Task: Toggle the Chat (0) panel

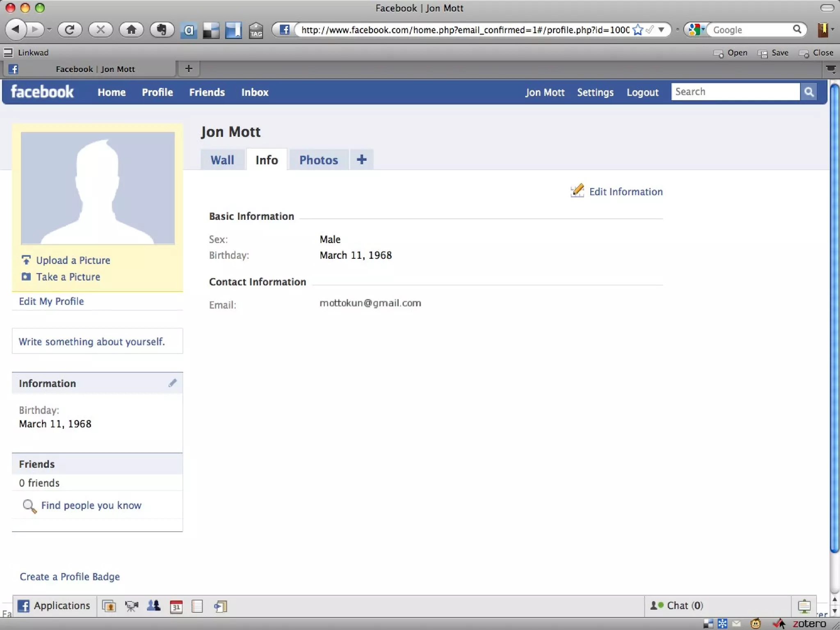Action: tap(677, 605)
